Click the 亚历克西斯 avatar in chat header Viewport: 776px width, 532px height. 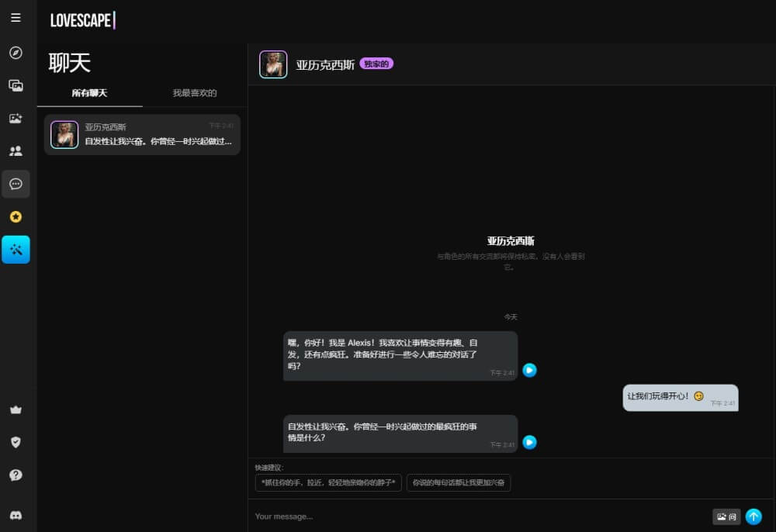[x=273, y=64]
